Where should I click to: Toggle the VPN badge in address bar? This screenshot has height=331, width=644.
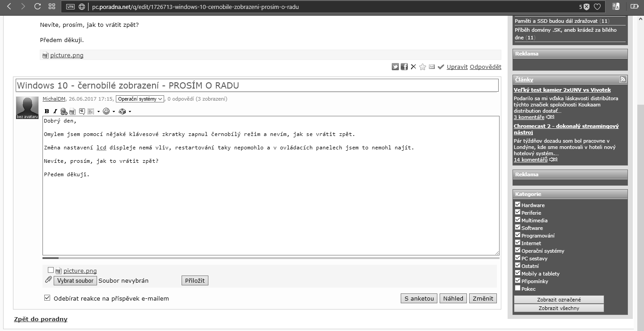tap(70, 7)
